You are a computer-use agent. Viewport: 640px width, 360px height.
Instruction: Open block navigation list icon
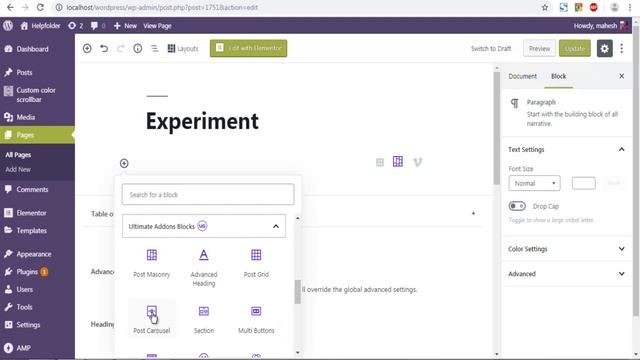(x=154, y=48)
